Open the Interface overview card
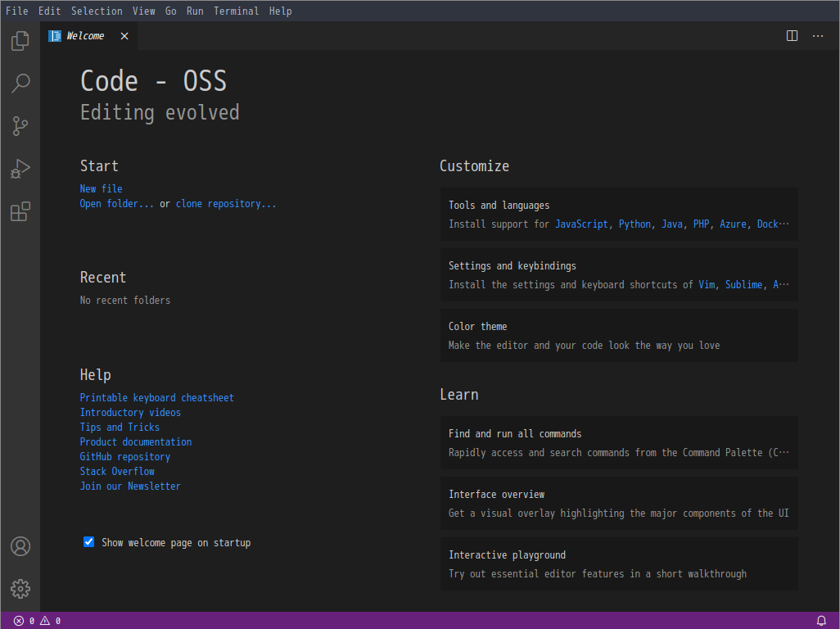 coord(619,503)
